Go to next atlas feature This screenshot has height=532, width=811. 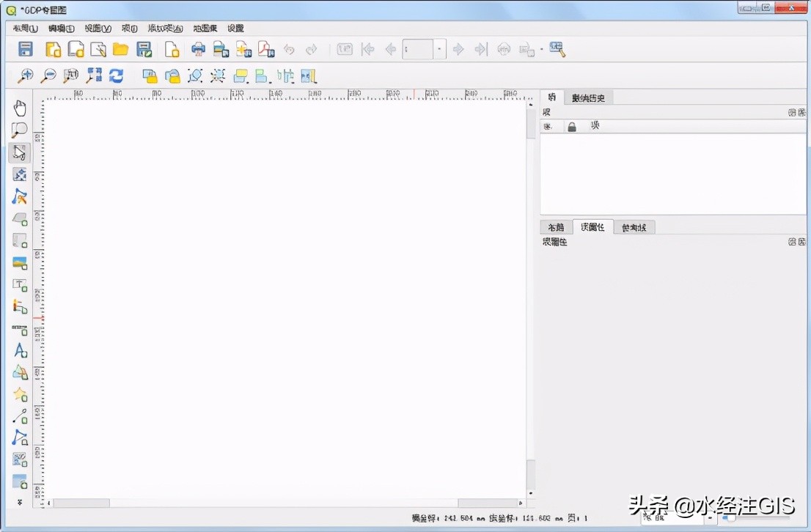[x=458, y=49]
